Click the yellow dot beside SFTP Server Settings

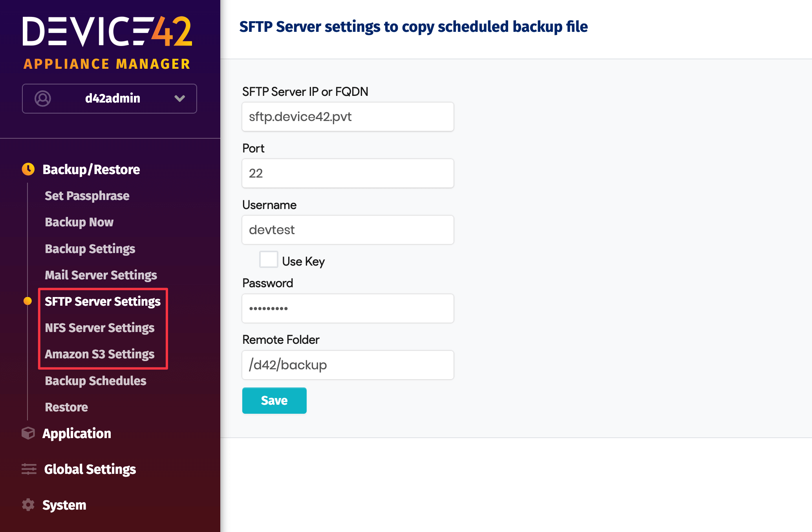point(28,301)
